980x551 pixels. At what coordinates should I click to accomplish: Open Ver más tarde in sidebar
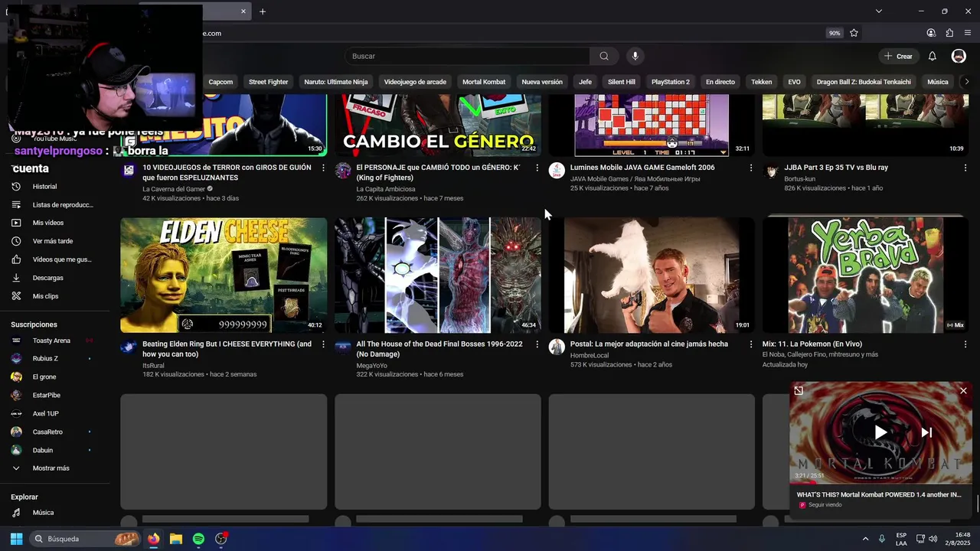coord(55,241)
